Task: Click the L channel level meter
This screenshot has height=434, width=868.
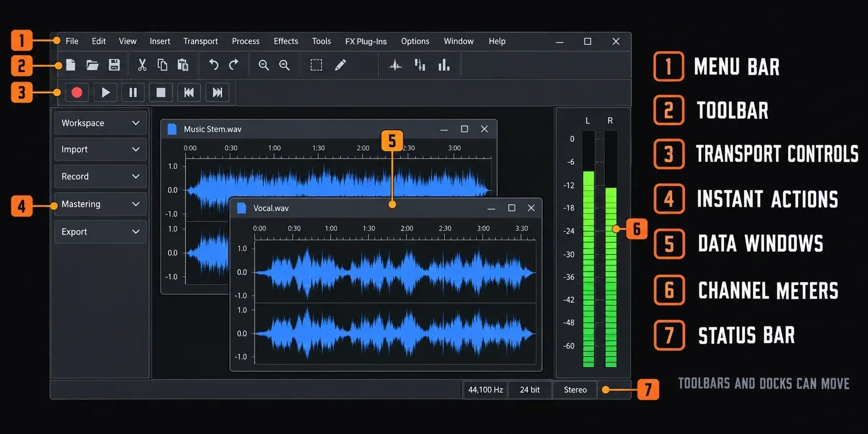Action: click(588, 249)
